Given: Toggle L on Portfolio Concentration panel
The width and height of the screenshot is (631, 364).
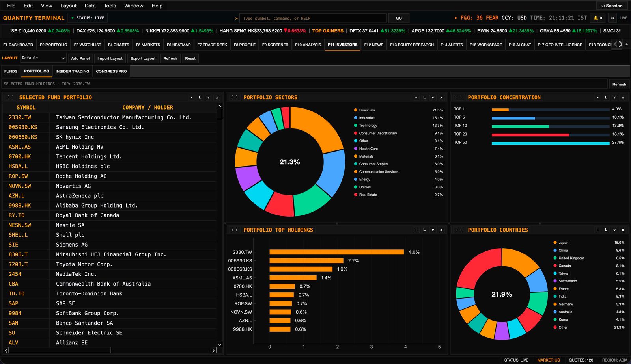Looking at the screenshot, I should (x=606, y=97).
